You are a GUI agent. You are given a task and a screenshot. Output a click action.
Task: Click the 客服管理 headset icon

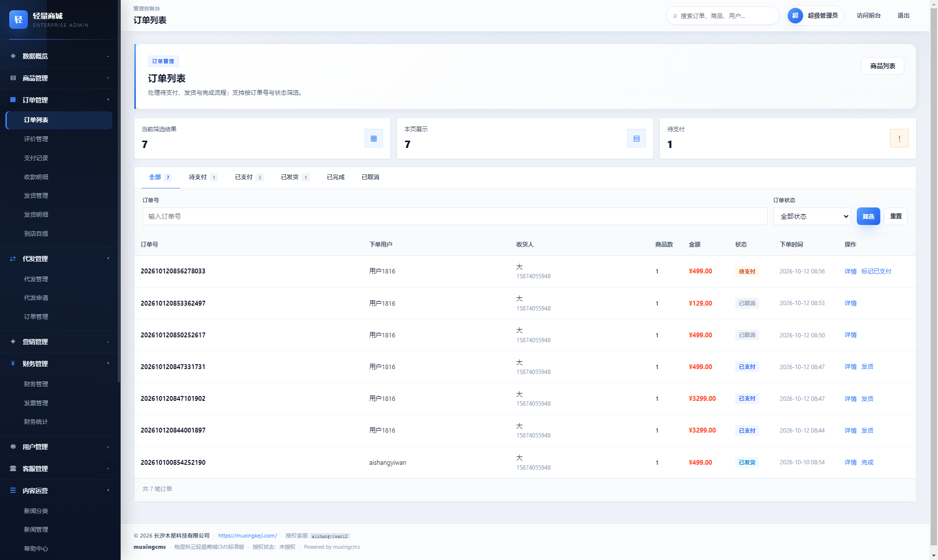pos(13,469)
